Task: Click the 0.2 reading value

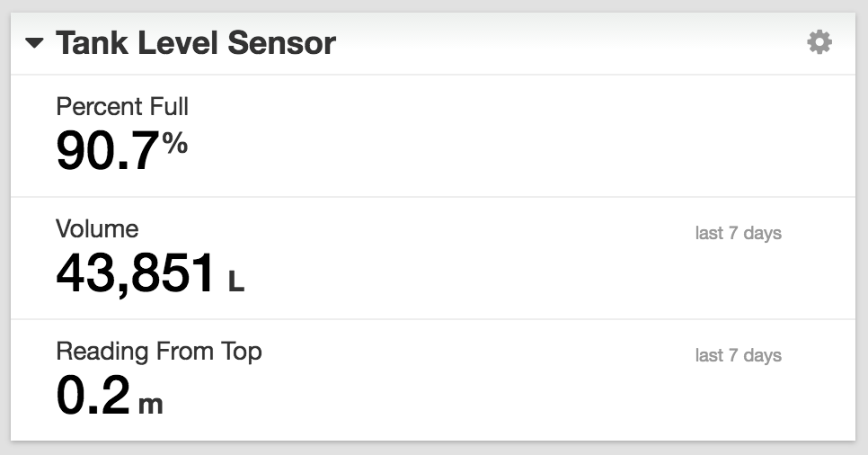Action: (93, 394)
